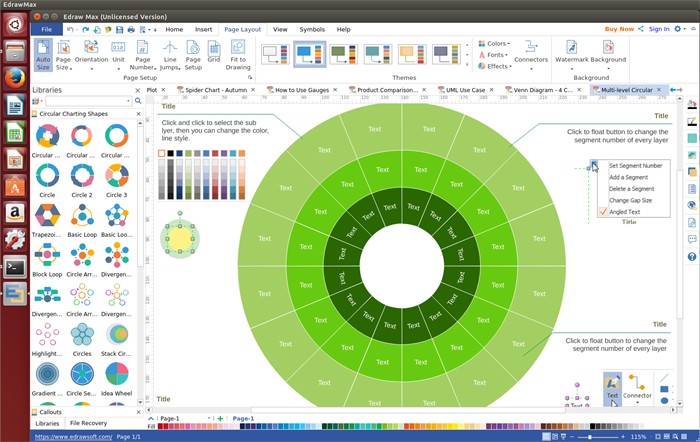
Task: Launch Firefox from the dock
Action: point(15,78)
